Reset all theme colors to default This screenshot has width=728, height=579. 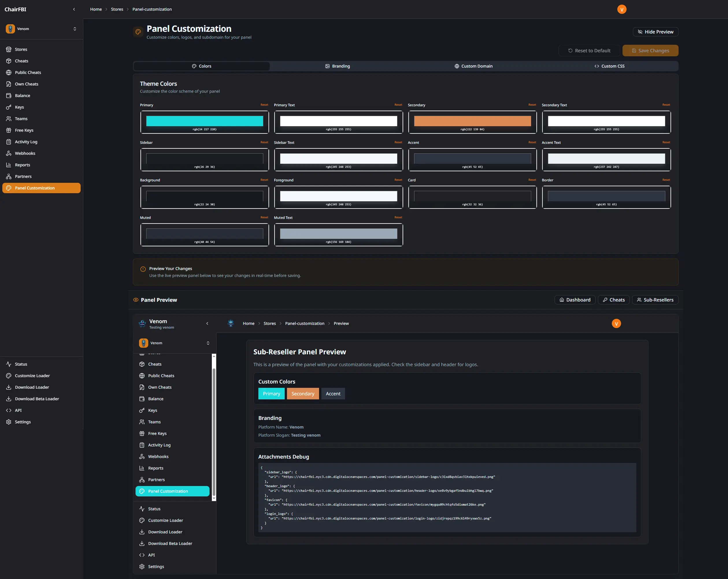click(589, 50)
